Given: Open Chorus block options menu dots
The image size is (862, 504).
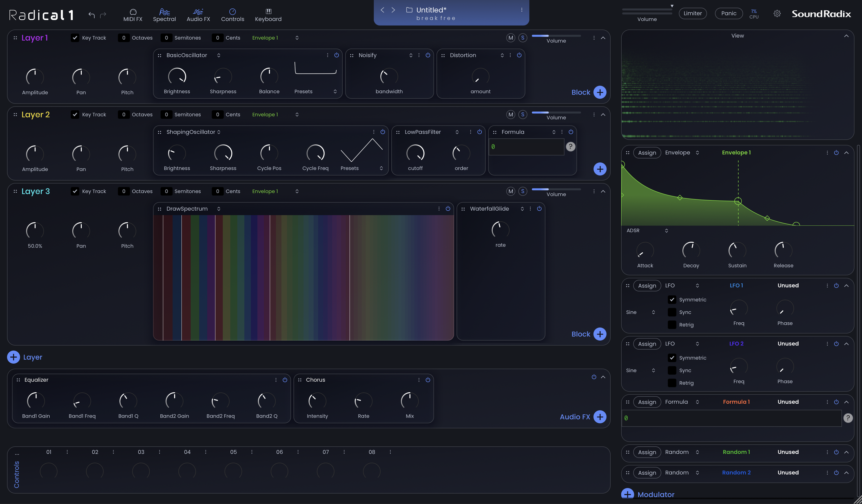Looking at the screenshot, I should (419, 380).
